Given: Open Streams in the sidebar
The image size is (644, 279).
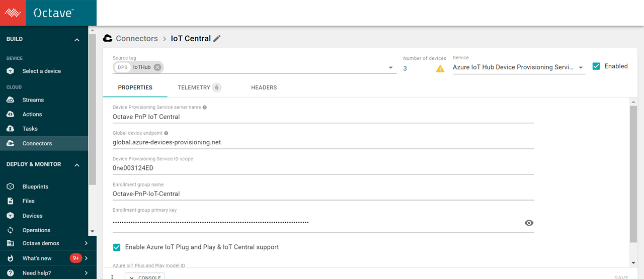Looking at the screenshot, I should tap(33, 100).
